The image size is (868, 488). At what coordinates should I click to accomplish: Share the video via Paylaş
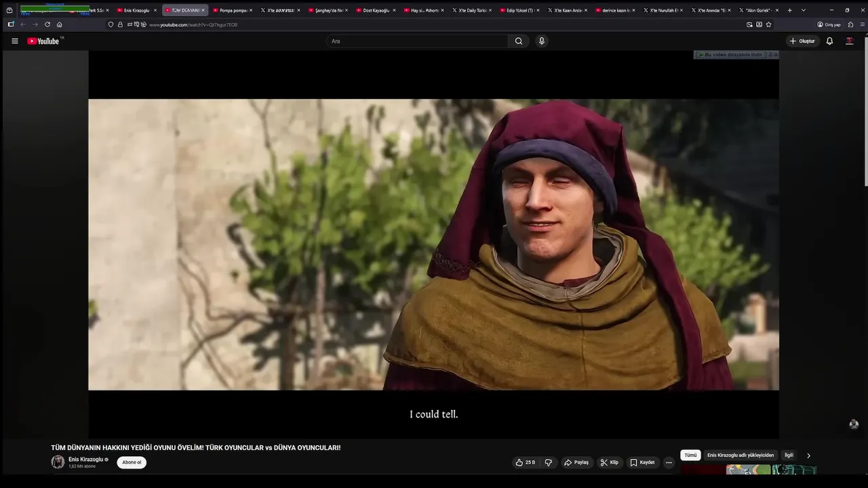pyautogui.click(x=576, y=462)
